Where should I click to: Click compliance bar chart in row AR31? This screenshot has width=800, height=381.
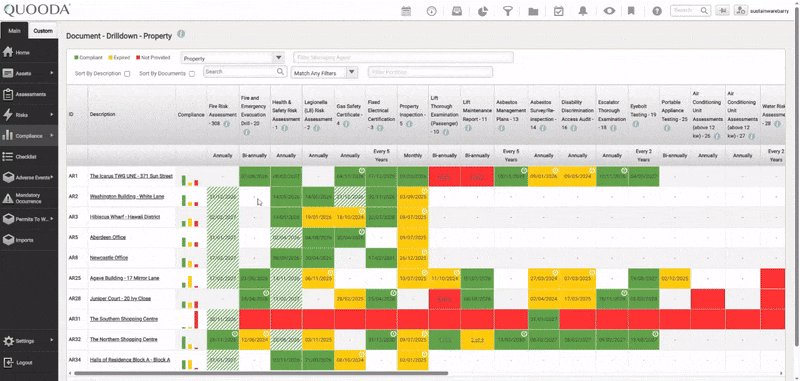[190, 319]
